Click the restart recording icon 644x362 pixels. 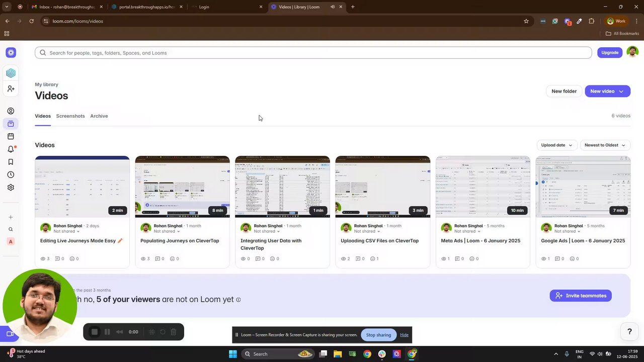[163, 332]
